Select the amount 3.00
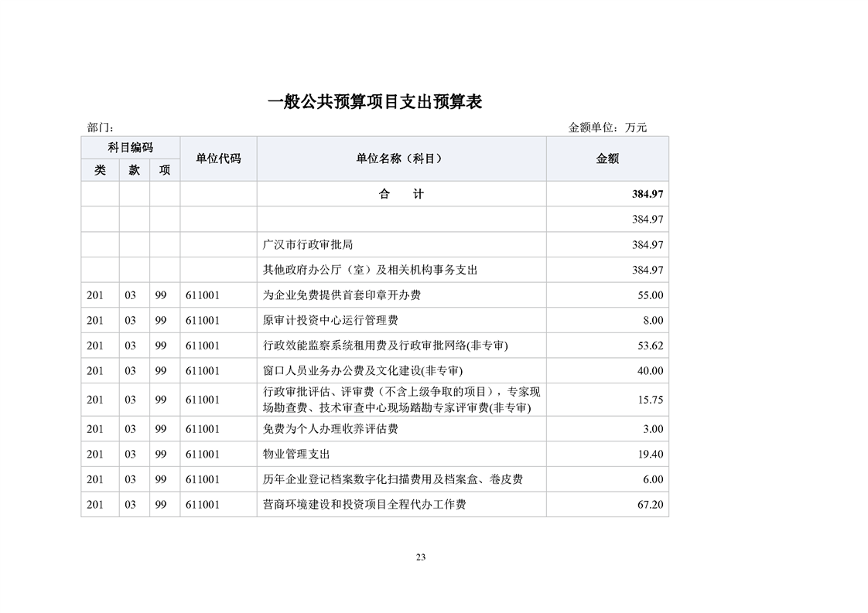 click(653, 429)
